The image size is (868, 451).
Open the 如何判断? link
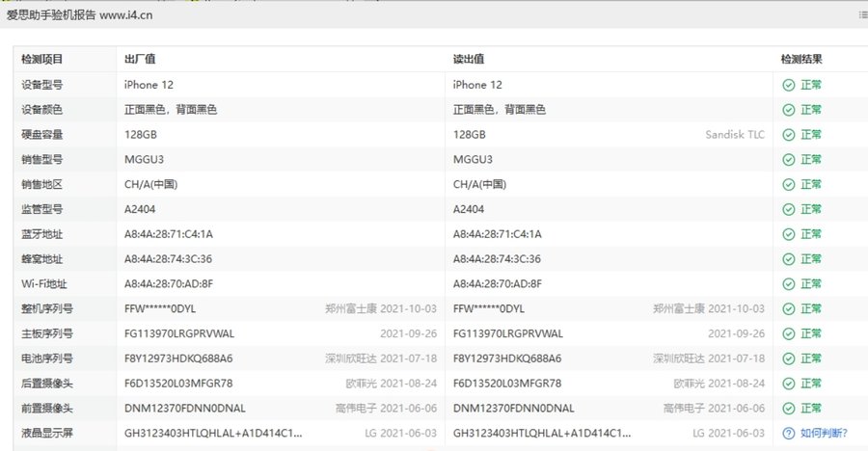pyautogui.click(x=824, y=434)
